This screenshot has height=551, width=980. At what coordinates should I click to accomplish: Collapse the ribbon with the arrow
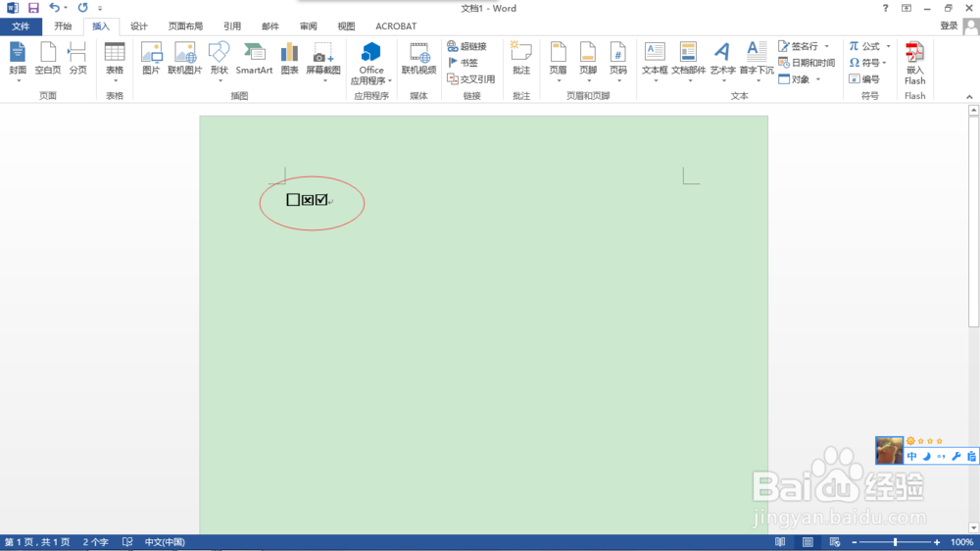pyautogui.click(x=969, y=96)
